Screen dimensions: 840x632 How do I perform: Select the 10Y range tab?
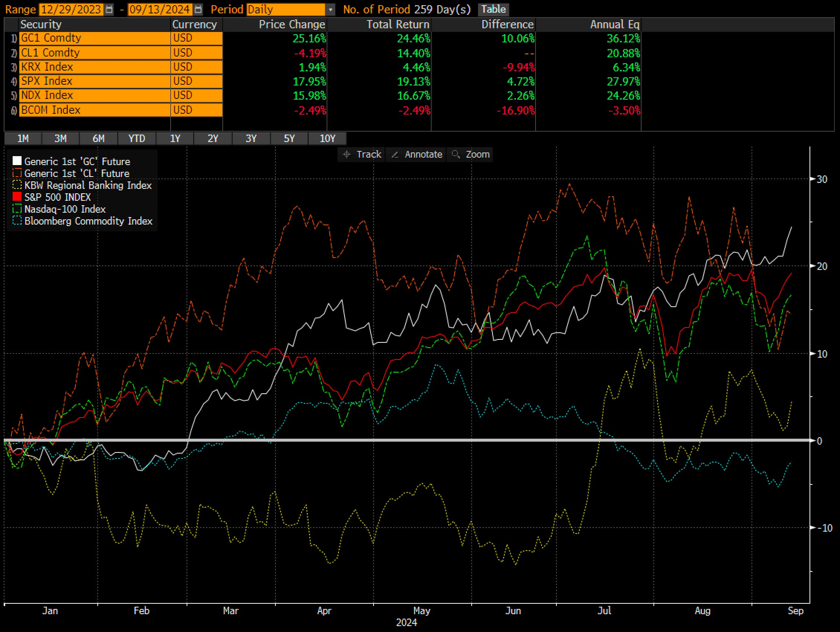pyautogui.click(x=327, y=139)
